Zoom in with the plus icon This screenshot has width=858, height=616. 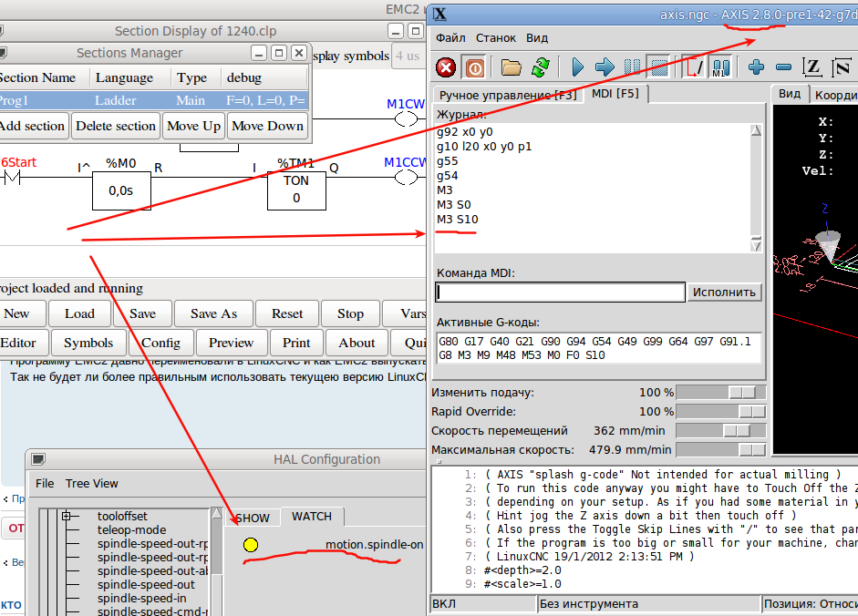(x=756, y=67)
